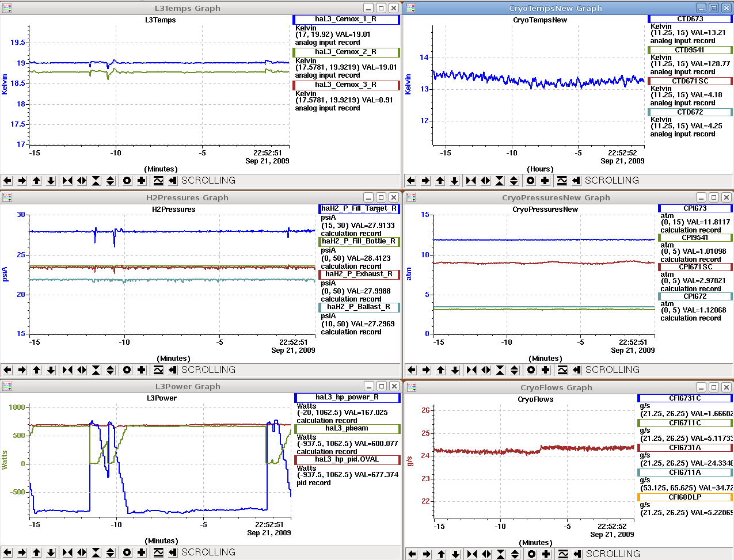This screenshot has height=560, width=734.
Task: Click circle zoom-out icon in CryoFlows graph
Action: pyautogui.click(x=531, y=554)
